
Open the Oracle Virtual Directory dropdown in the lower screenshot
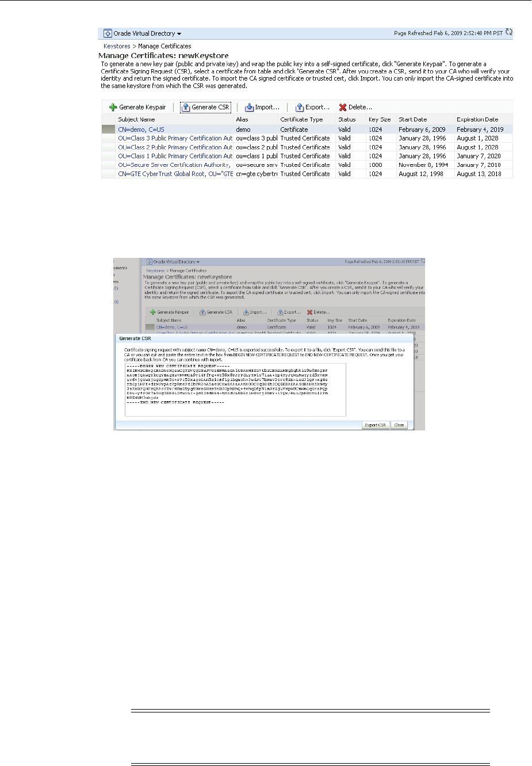tap(198, 262)
